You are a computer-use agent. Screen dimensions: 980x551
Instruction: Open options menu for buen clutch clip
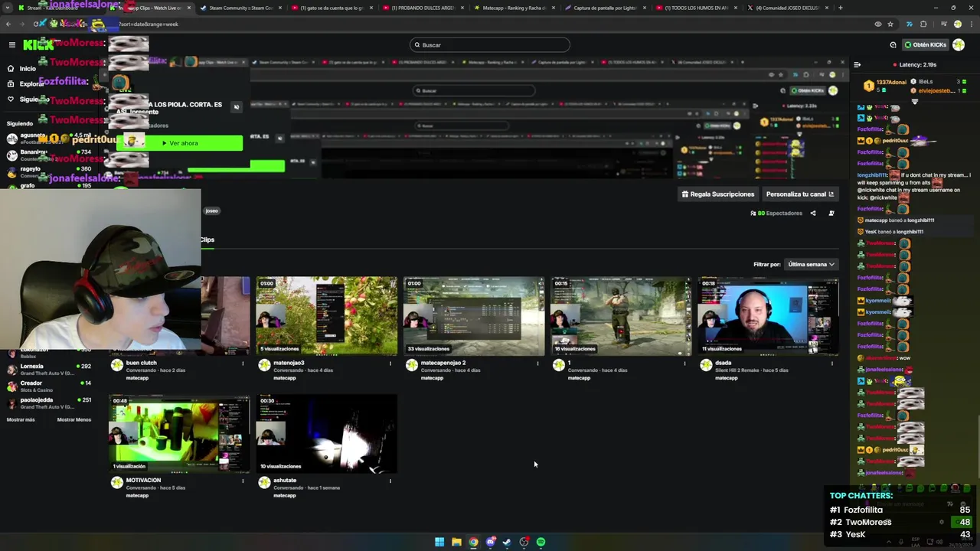tap(243, 364)
